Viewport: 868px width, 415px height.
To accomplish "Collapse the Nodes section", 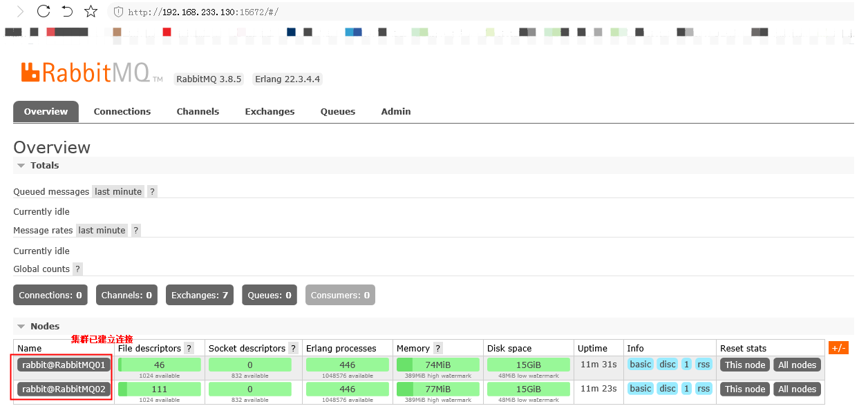I will coord(38,327).
